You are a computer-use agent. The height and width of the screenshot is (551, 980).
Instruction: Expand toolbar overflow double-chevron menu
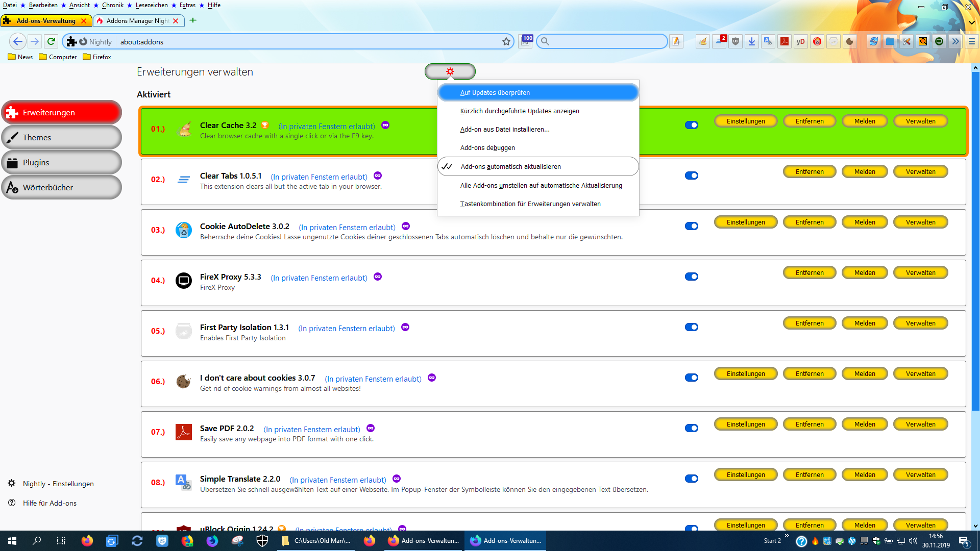955,42
